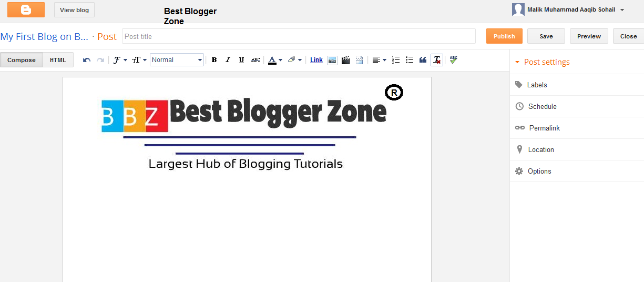
Task: Switch to Compose mode
Action: (x=22, y=60)
